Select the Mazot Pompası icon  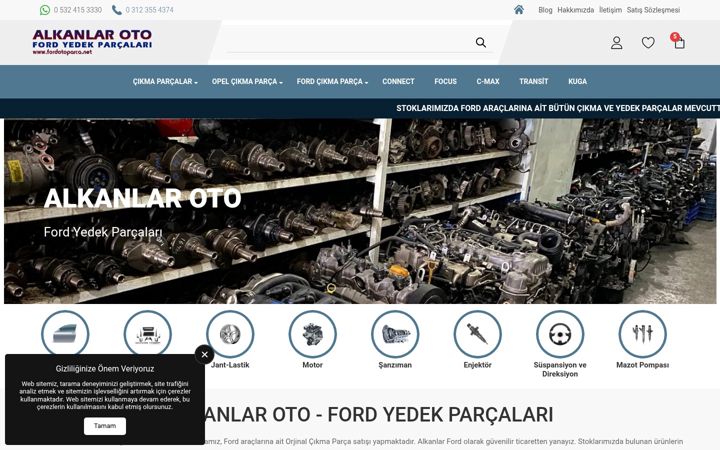point(642,334)
